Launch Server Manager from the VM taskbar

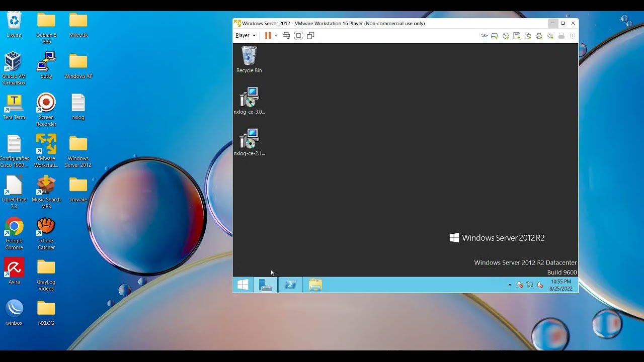point(265,285)
